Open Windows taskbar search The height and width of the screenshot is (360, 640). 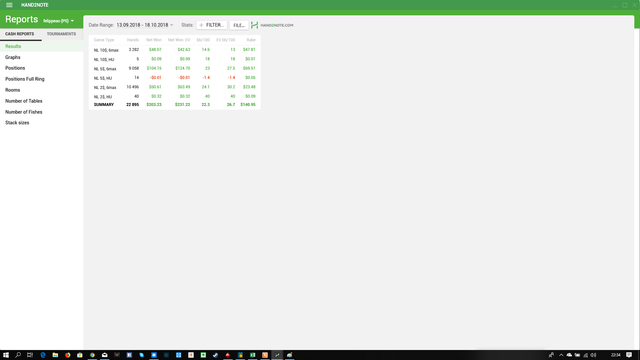coord(18,355)
